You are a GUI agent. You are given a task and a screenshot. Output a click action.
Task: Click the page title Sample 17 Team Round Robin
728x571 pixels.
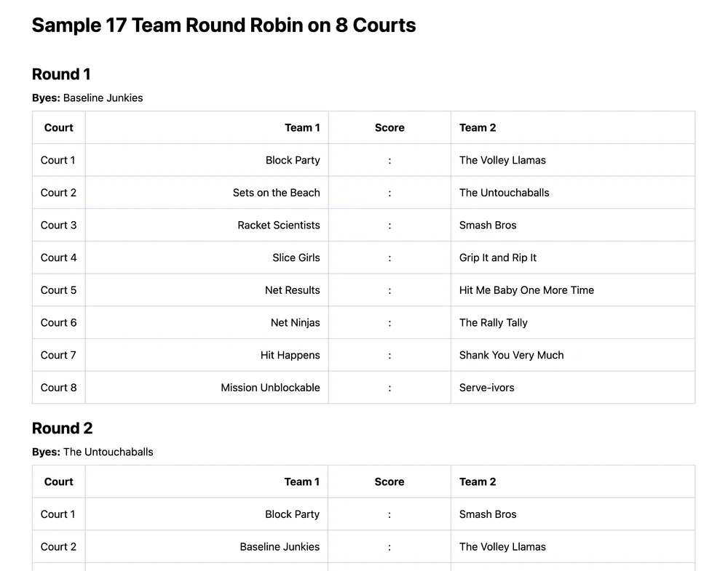pos(223,25)
